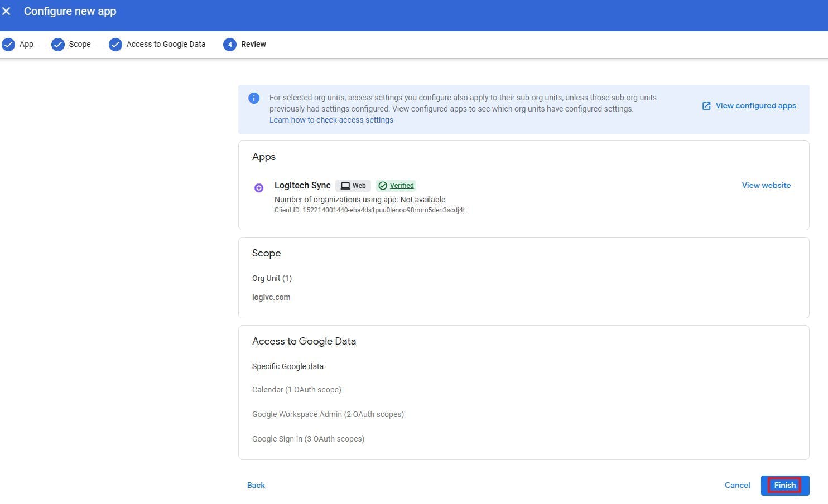This screenshot has height=504, width=828.
Task: Click the blue info icon in banner
Action: (254, 98)
